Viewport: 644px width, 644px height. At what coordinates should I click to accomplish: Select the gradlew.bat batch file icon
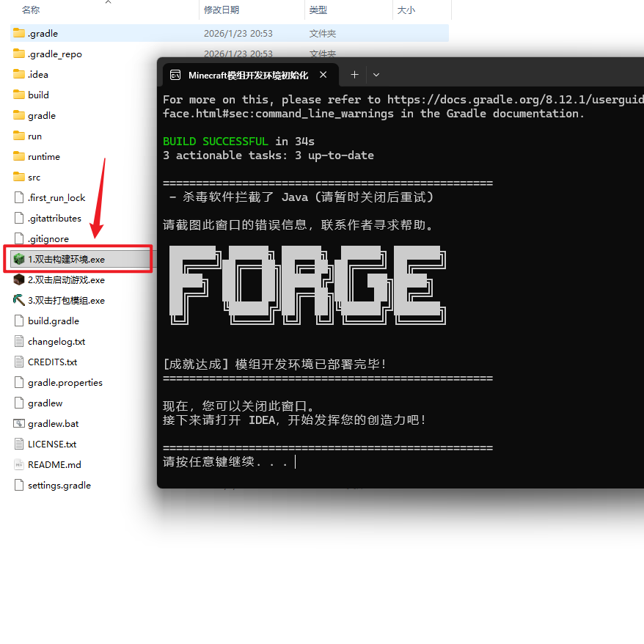pyautogui.click(x=19, y=423)
